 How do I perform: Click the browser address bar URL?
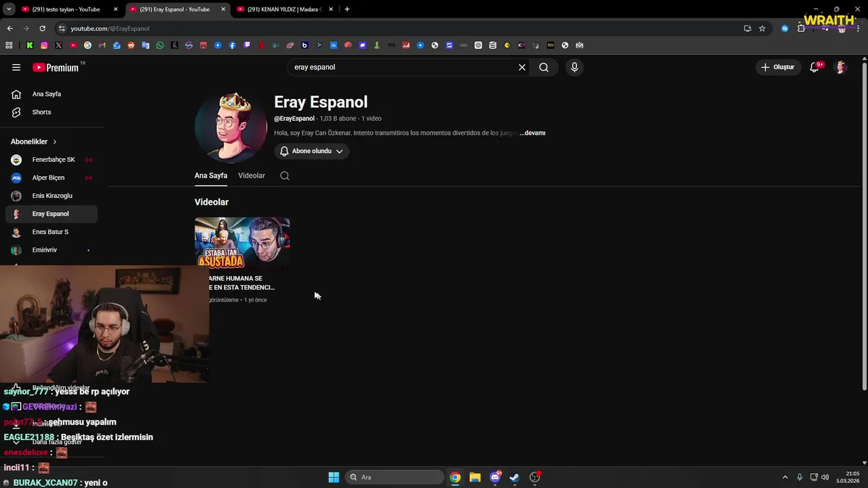coord(110,28)
